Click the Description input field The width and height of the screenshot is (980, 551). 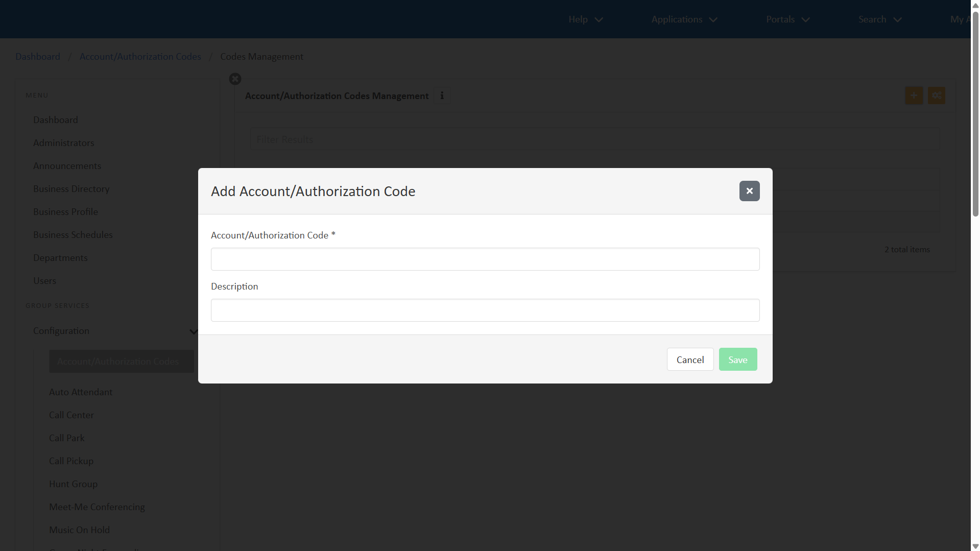pyautogui.click(x=485, y=310)
